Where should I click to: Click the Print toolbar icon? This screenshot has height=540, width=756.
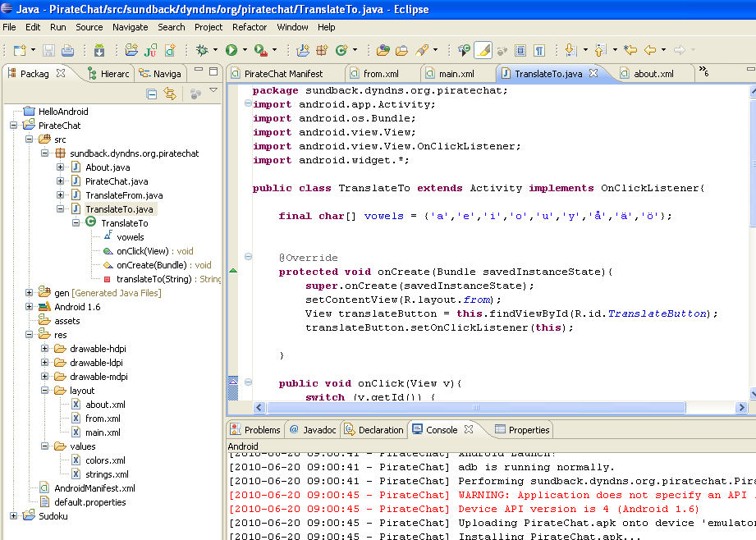click(x=67, y=50)
